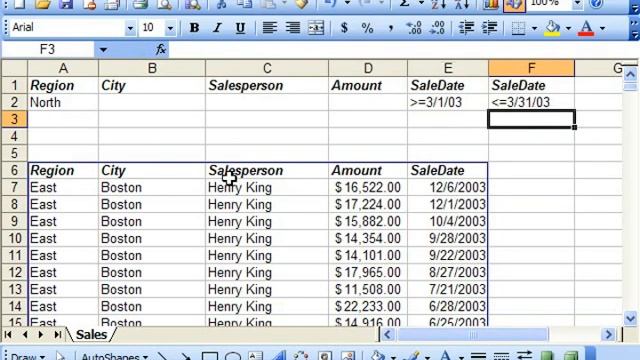
Task: Click cell with >=3/1/03 criteria
Action: click(x=448, y=102)
